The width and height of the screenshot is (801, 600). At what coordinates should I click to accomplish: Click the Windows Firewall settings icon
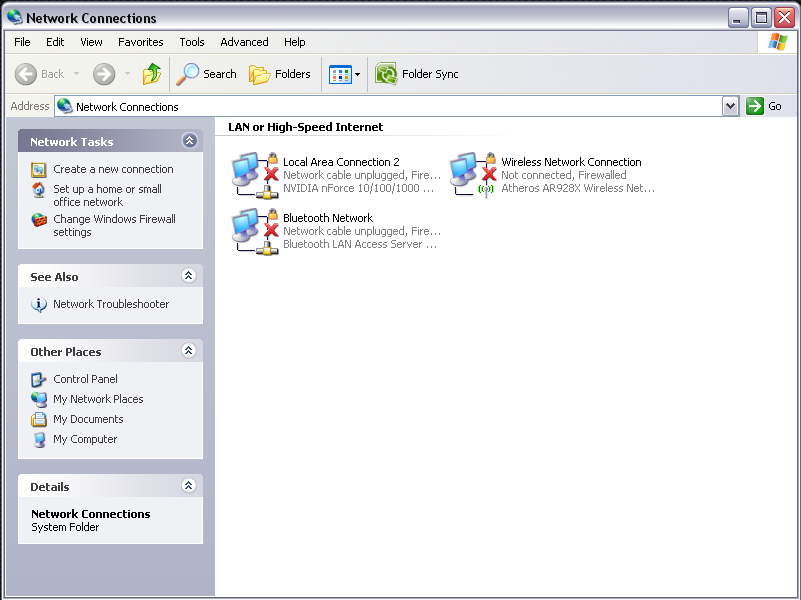pyautogui.click(x=39, y=220)
